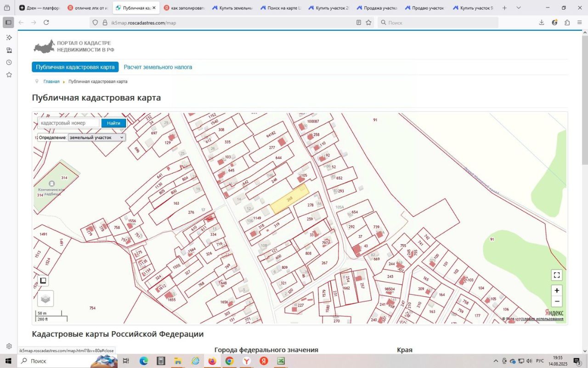Zoom in on the cadastral map

557,291
